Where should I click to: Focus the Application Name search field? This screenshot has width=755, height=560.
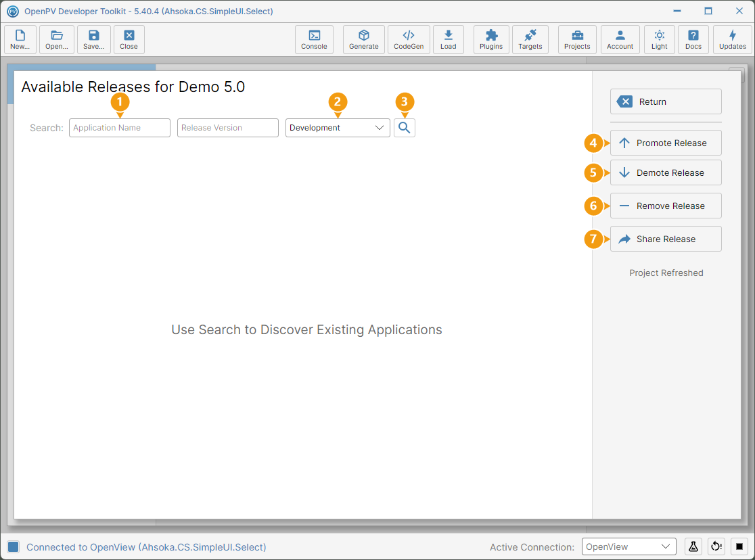click(x=120, y=128)
